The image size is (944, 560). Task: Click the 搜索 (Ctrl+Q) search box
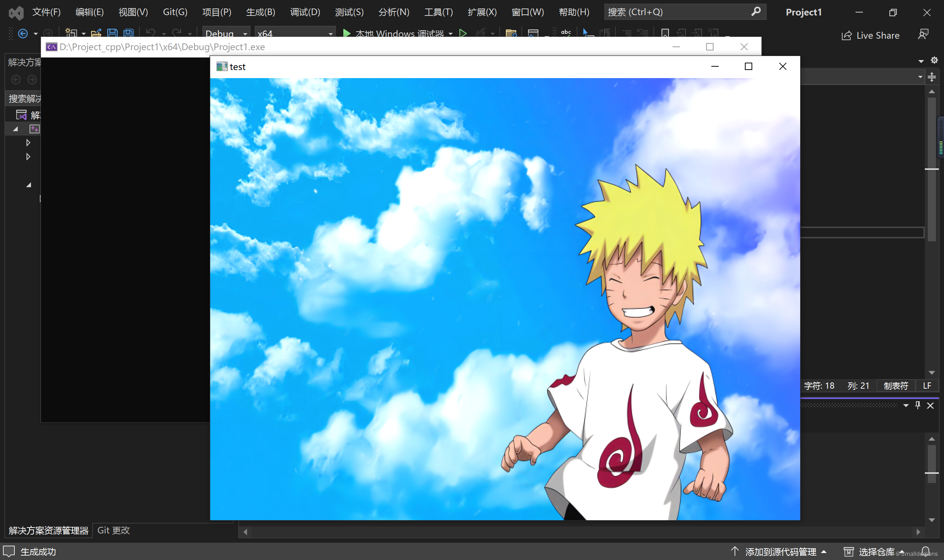coord(685,12)
